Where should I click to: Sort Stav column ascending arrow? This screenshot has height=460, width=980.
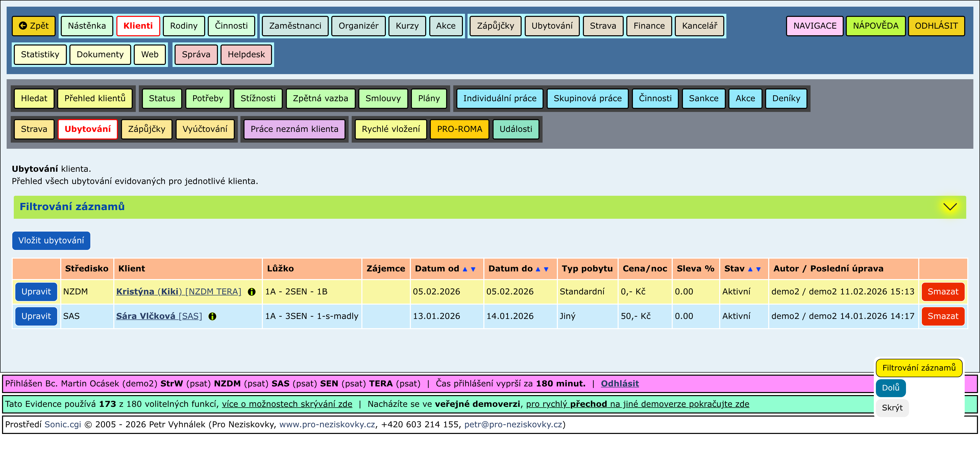click(x=750, y=269)
